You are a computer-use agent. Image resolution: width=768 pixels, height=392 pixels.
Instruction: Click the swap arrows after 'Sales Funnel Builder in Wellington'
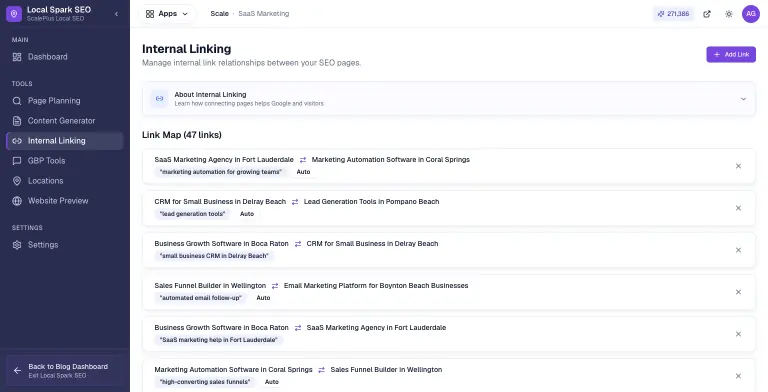pos(275,286)
